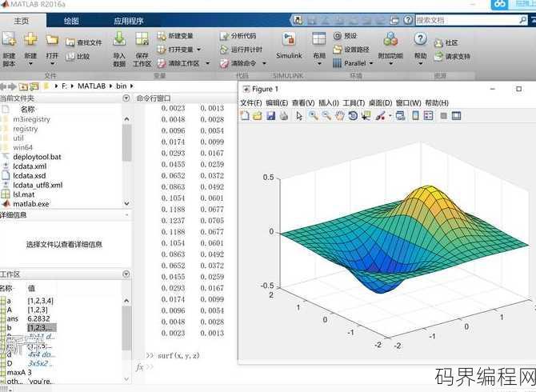Open the File 文件(F) menu in Figure 1

251,103
